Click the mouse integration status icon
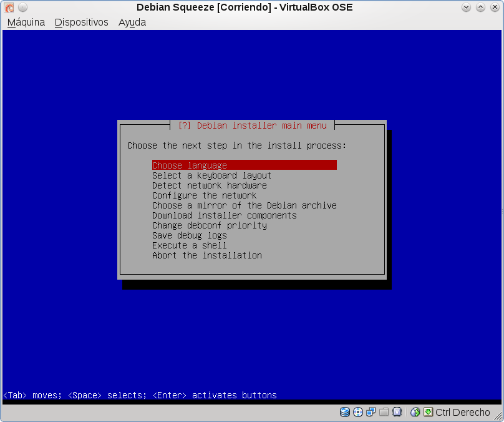The width and height of the screenshot is (504, 422). coord(415,412)
